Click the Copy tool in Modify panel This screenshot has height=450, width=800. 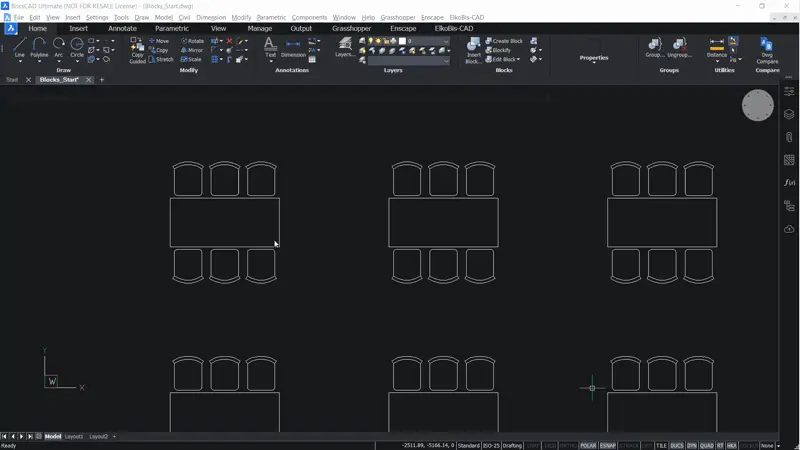tap(159, 50)
